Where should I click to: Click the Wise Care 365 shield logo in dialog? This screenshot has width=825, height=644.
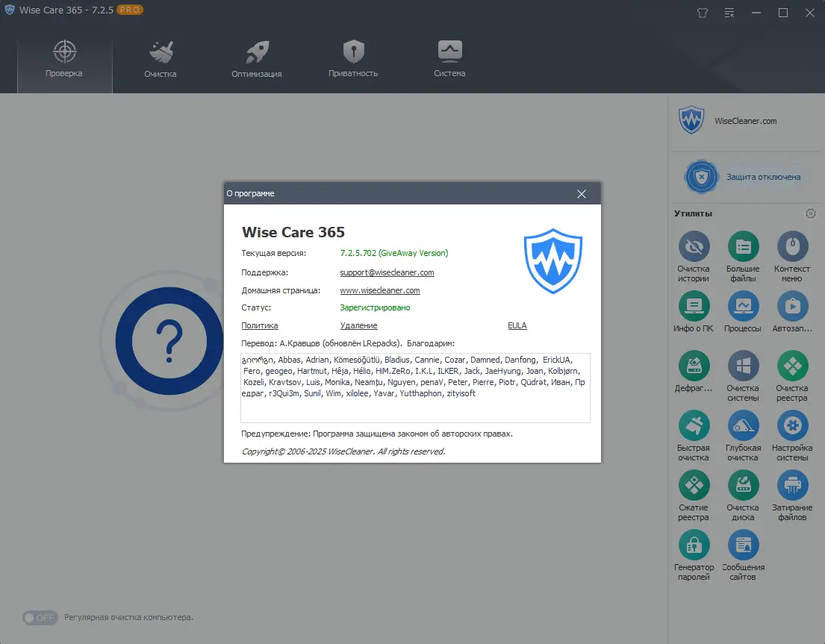tap(553, 260)
